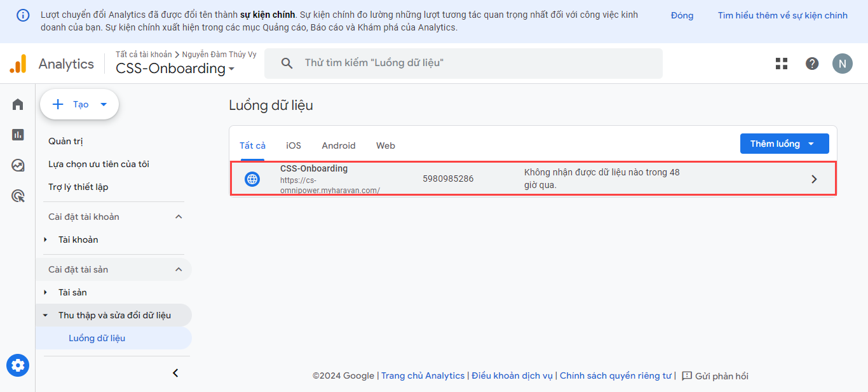The height and width of the screenshot is (392, 868).
Task: Click the Google Analytics logo
Action: click(18, 64)
